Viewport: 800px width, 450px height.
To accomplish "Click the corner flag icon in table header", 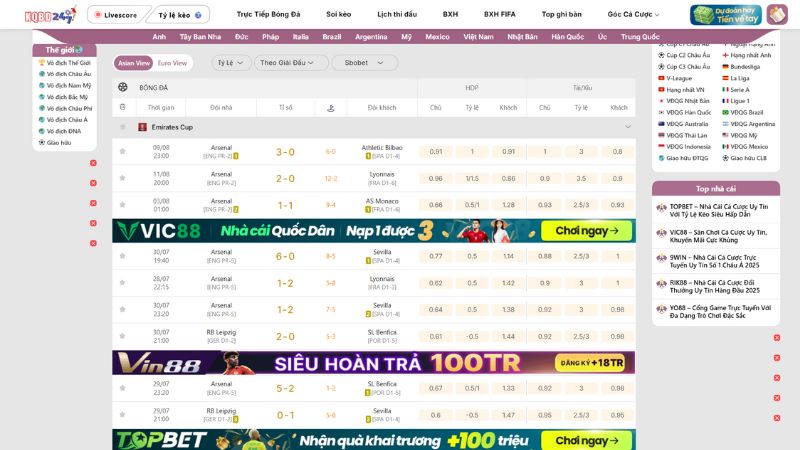I will click(x=330, y=107).
